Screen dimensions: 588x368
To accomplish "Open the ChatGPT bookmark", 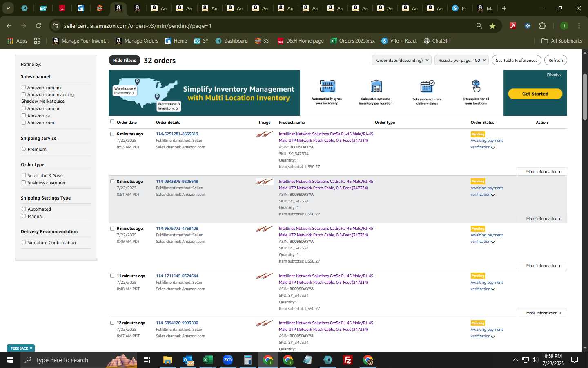I will [x=437, y=41].
